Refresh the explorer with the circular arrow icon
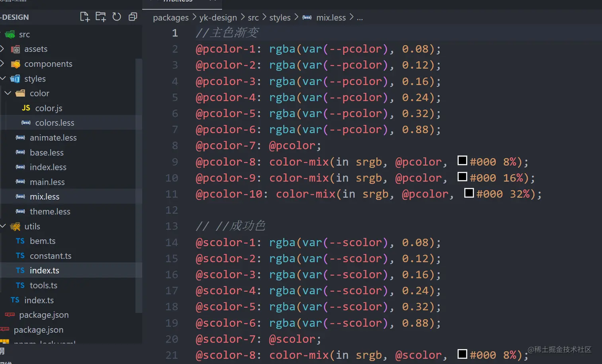This screenshot has height=364, width=602. point(117,17)
